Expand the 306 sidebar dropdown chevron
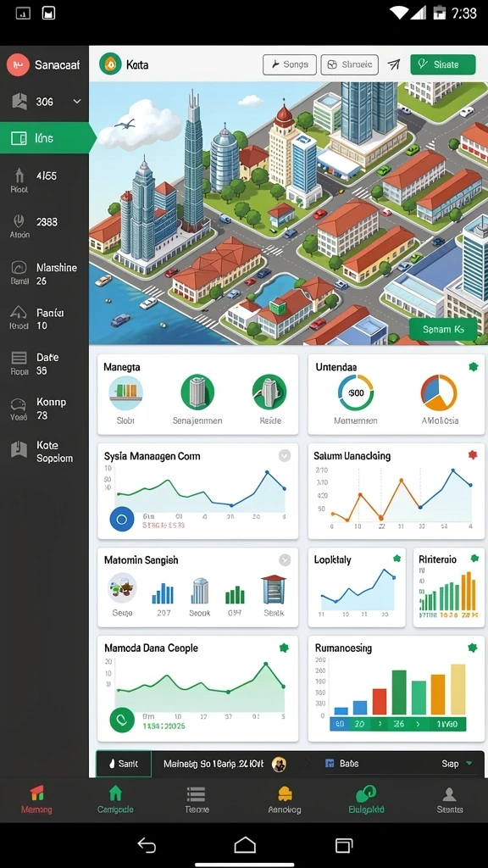The image size is (488, 868). 77,102
